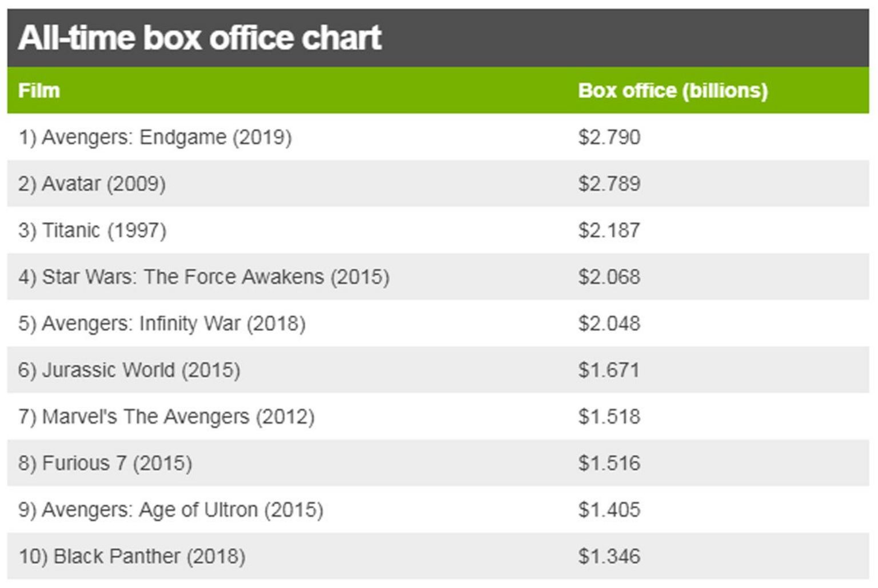
Task: Click the $1.671 box office value
Action: [x=609, y=370]
